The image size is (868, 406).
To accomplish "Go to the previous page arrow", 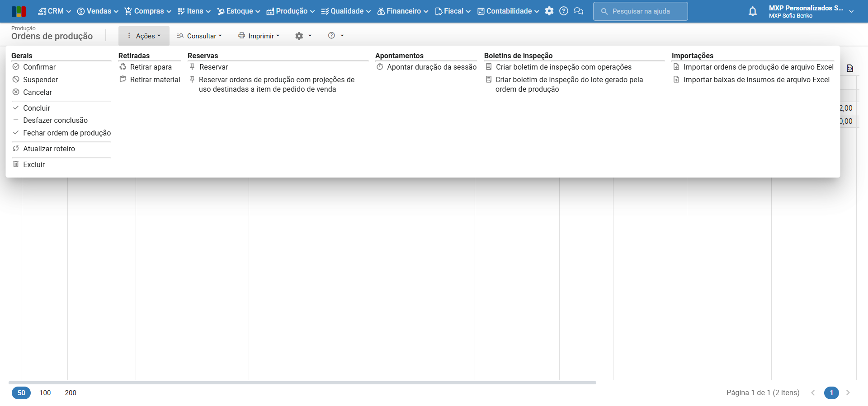I will click(x=813, y=393).
